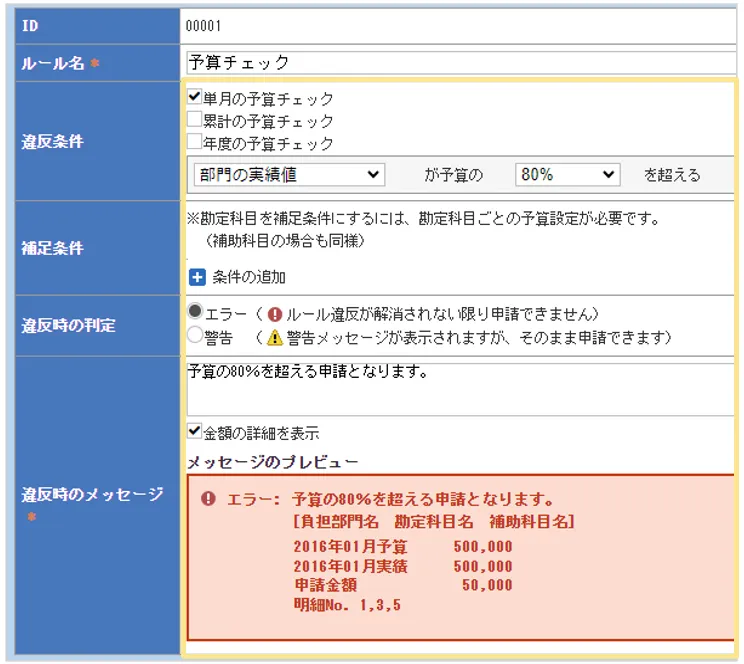Click the 条件の追加 link text

click(248, 277)
